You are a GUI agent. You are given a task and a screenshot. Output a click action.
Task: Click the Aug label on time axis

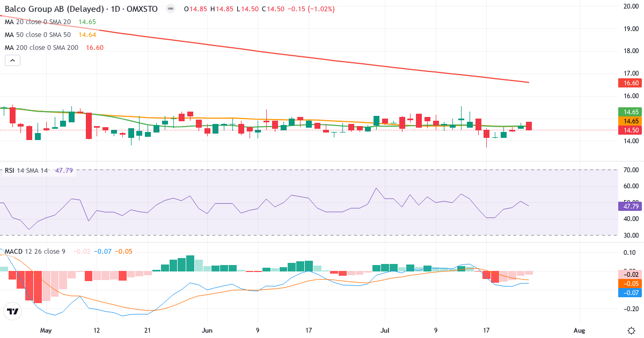click(x=580, y=330)
